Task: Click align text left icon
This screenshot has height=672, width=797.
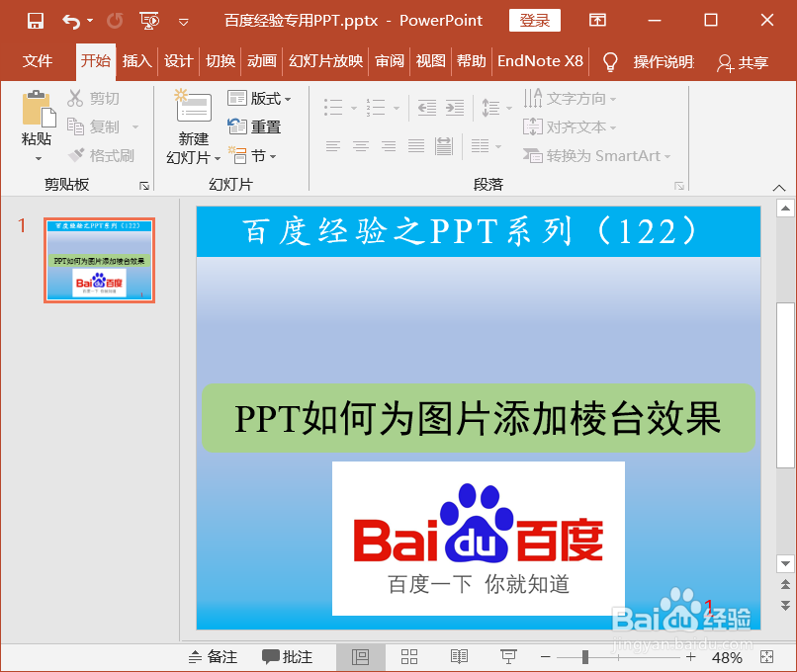Action: tap(333, 147)
